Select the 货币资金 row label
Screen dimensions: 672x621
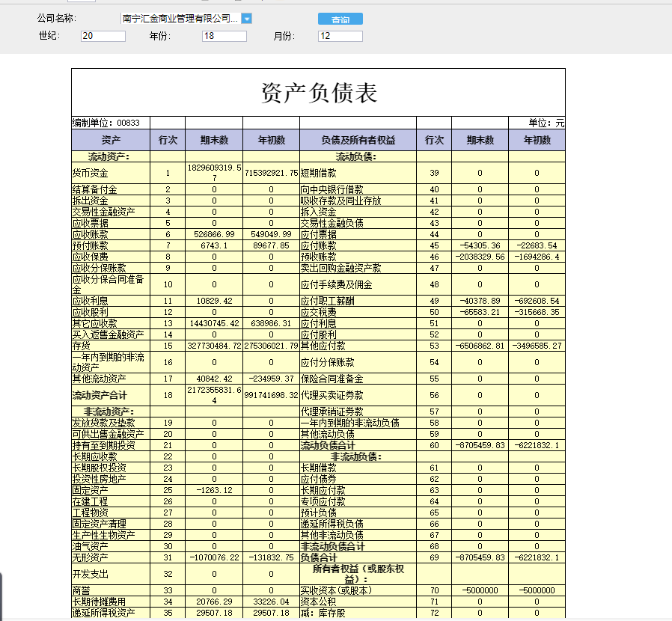(90, 173)
